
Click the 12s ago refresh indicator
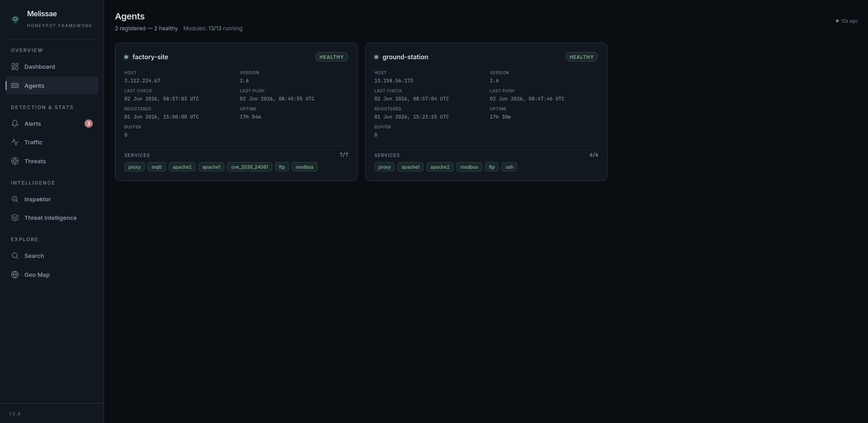846,21
